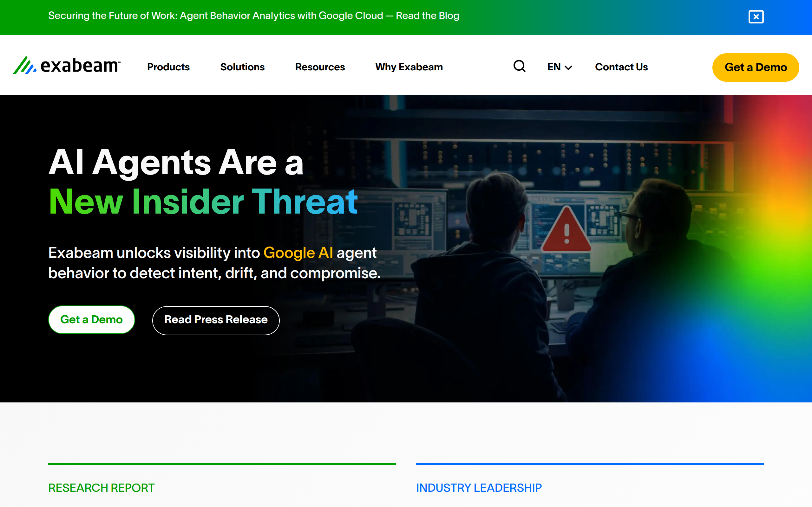Click the exabeam wordmark text

pyautogui.click(x=80, y=66)
